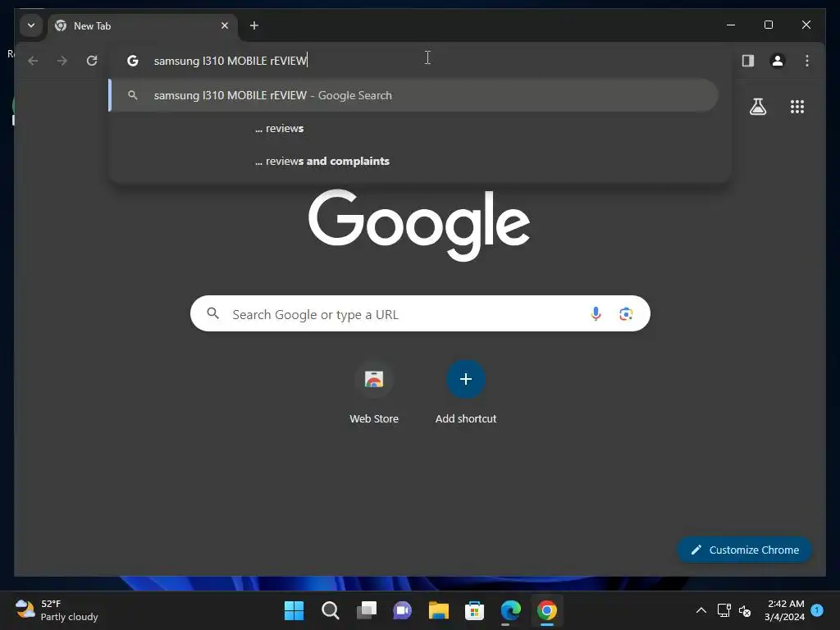Click the Chrome icon in taskbar

547,610
